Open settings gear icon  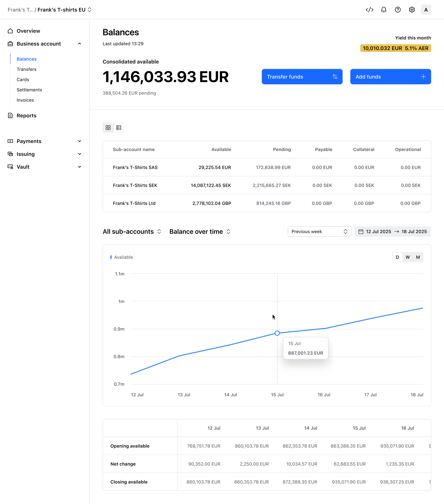[x=412, y=10]
